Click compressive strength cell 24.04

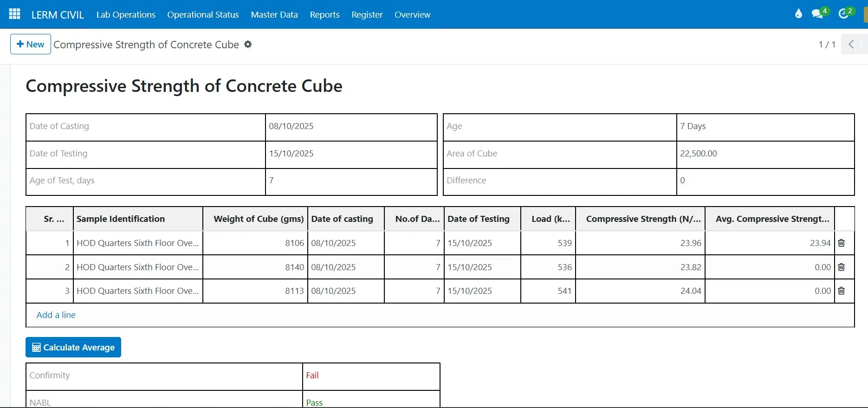(x=640, y=291)
